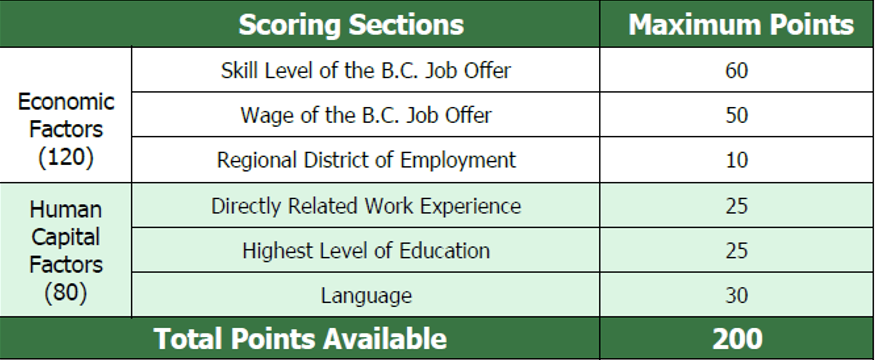Click the Scoring Sections header
The width and height of the screenshot is (876, 360).
click(x=351, y=25)
